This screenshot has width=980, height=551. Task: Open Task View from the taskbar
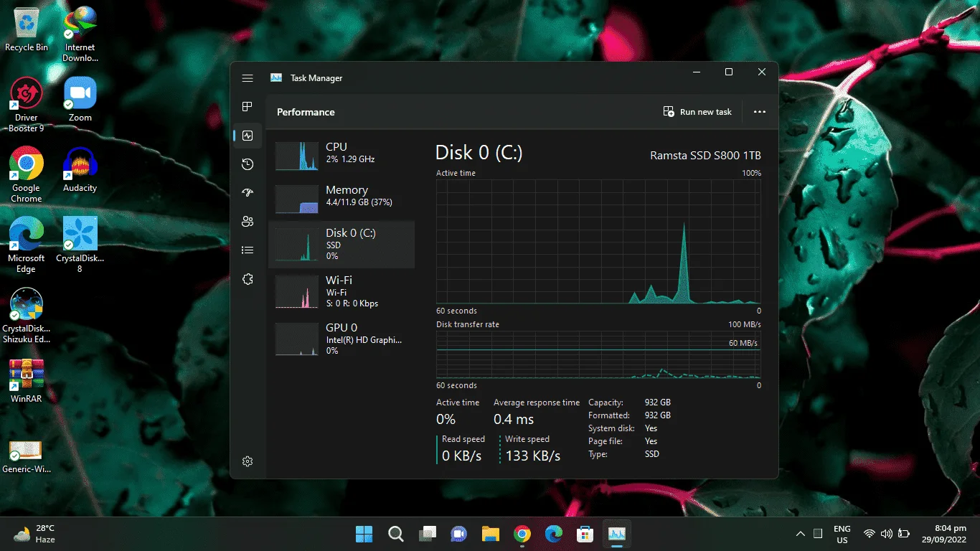(428, 534)
